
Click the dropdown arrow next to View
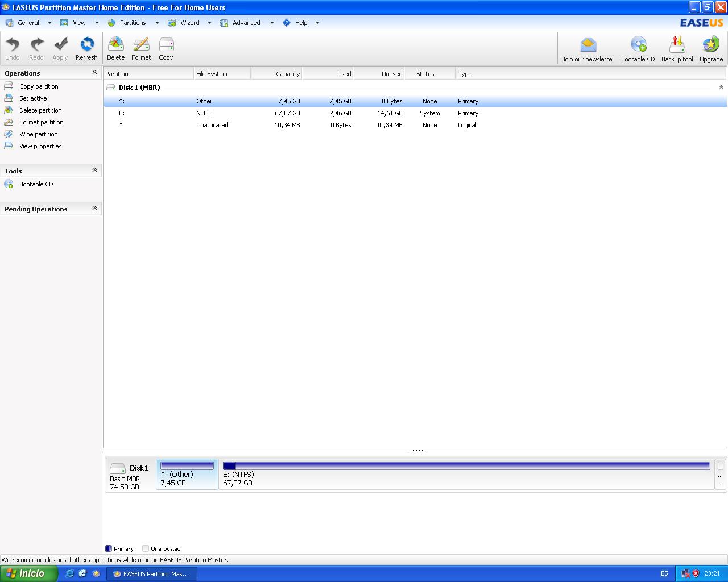(97, 23)
